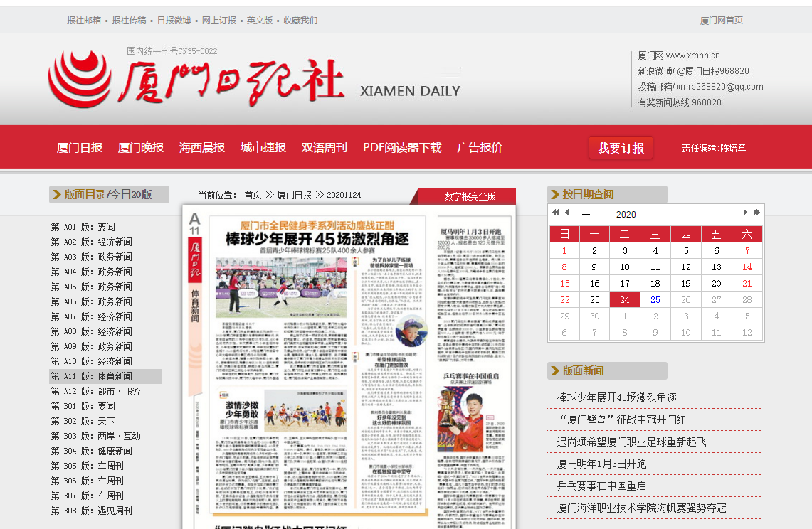Switch to 数字报完全版 tab
Screen dimensions: 812x529
[x=470, y=197]
